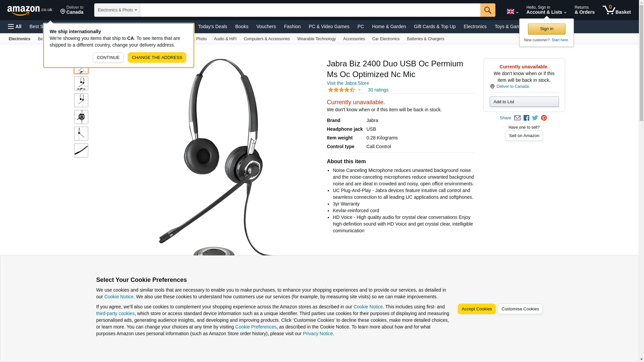The height and width of the screenshot is (362, 644).
Task: Share product on Facebook icon
Action: click(x=526, y=118)
